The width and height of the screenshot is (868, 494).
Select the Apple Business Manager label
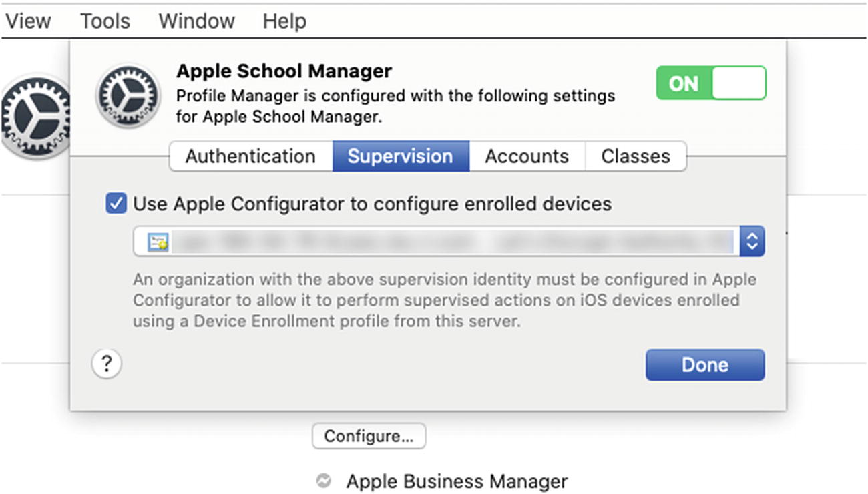(x=457, y=481)
